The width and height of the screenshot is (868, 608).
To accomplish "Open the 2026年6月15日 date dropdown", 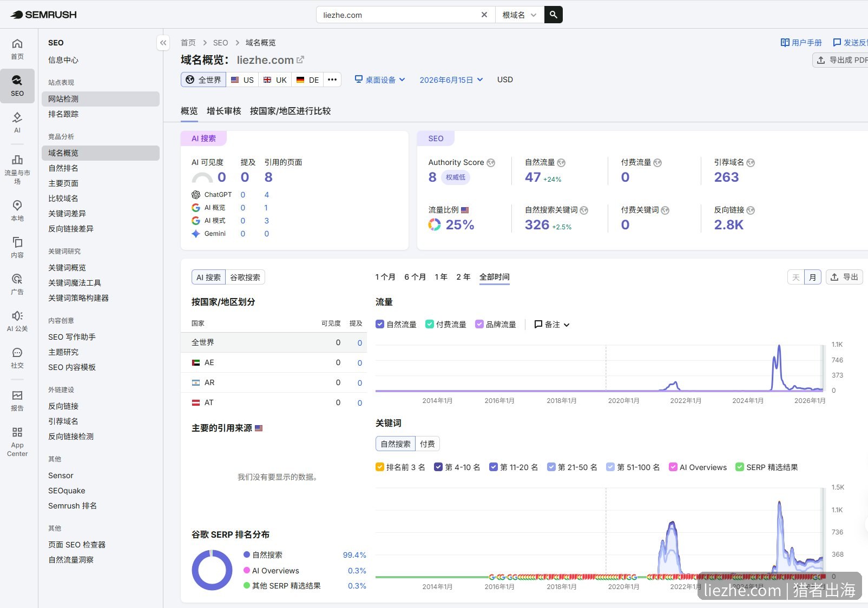I will [451, 80].
